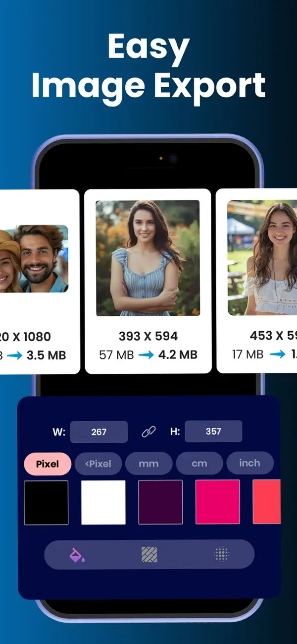Pick the hot pink color swatch
Viewport: 297px width, 644px height.
[x=218, y=502]
